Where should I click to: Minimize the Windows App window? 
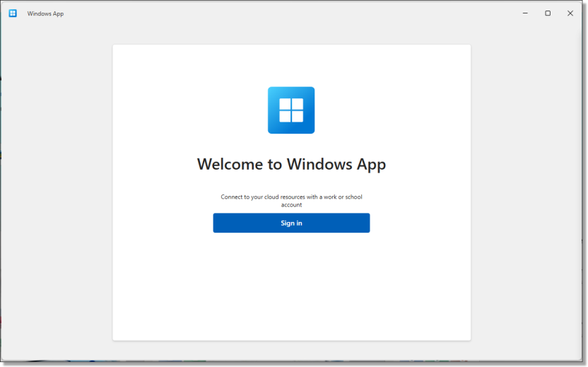525,13
